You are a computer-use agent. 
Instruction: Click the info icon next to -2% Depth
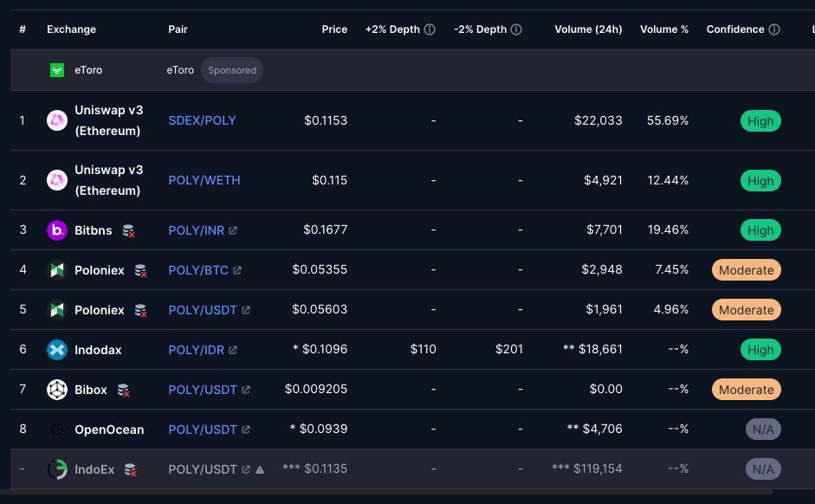(x=516, y=29)
